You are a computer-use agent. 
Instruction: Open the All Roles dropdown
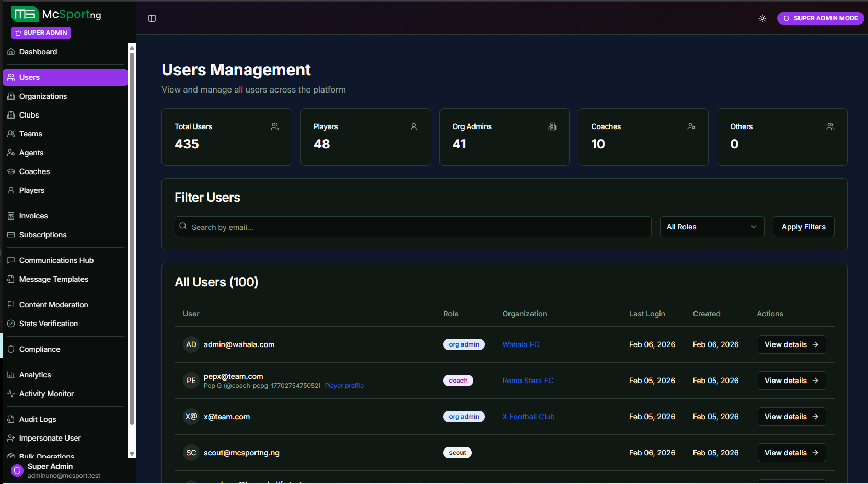[712, 227]
